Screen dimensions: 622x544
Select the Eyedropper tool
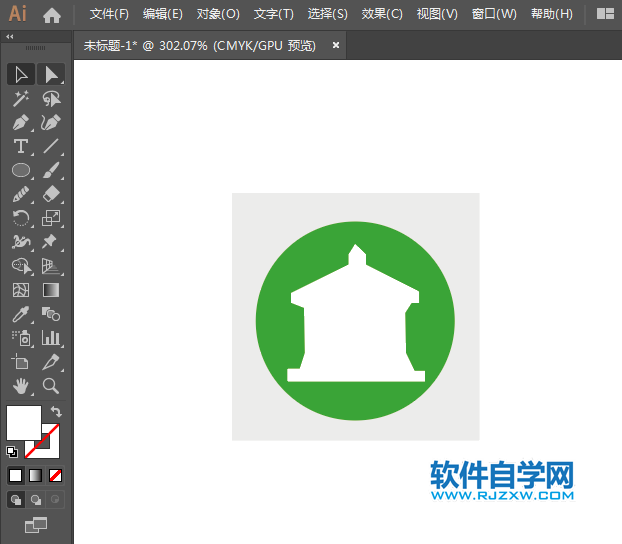pos(21,314)
